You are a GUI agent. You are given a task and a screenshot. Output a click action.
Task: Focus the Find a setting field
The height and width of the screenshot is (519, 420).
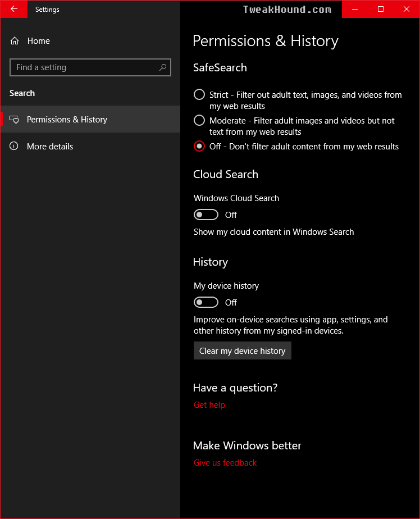(x=90, y=67)
